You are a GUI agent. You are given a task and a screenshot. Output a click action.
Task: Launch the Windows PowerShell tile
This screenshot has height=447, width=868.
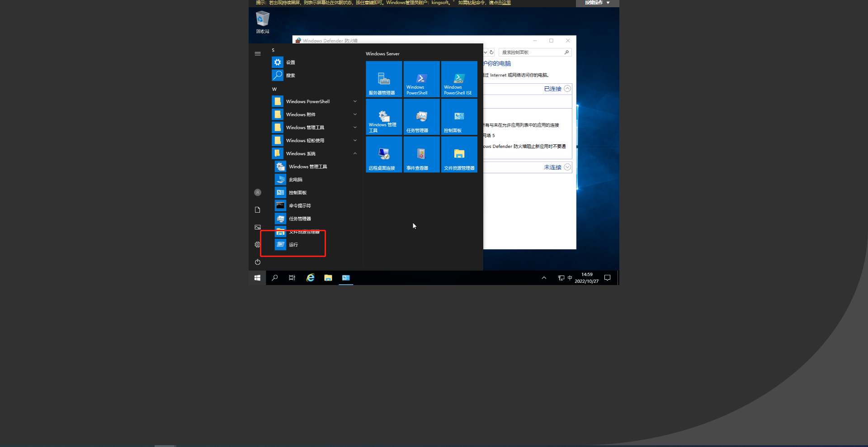click(421, 79)
